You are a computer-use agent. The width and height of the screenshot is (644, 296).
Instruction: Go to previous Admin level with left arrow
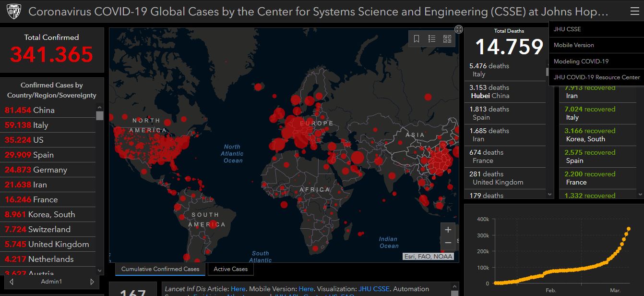tap(12, 282)
